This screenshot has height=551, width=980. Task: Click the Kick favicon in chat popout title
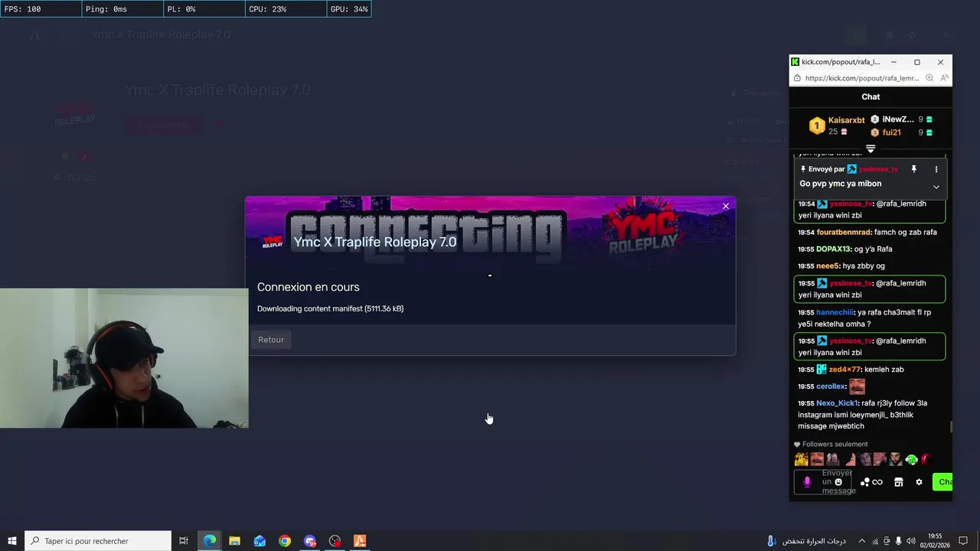(x=795, y=62)
